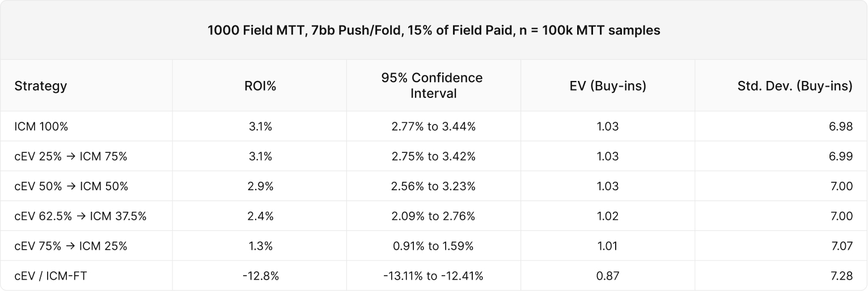This screenshot has height=291, width=868.
Task: Click the 2.09% to 2.76% interval cell
Action: pos(433,216)
